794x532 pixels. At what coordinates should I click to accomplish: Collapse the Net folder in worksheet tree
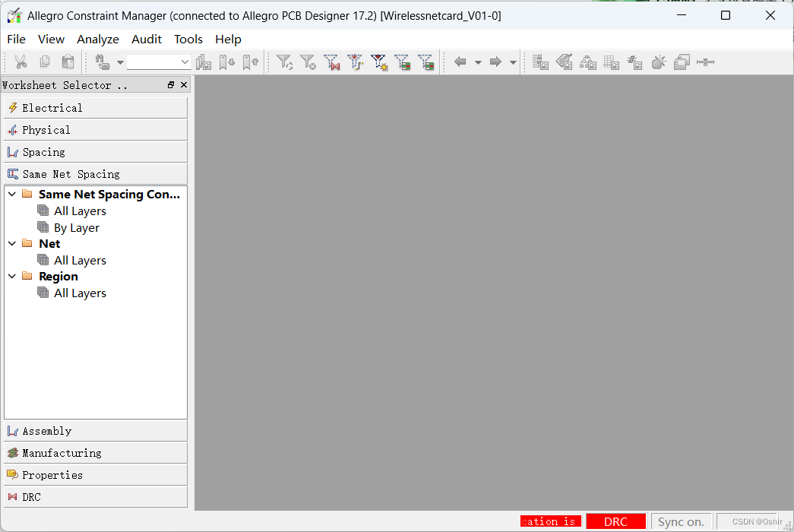pyautogui.click(x=12, y=244)
